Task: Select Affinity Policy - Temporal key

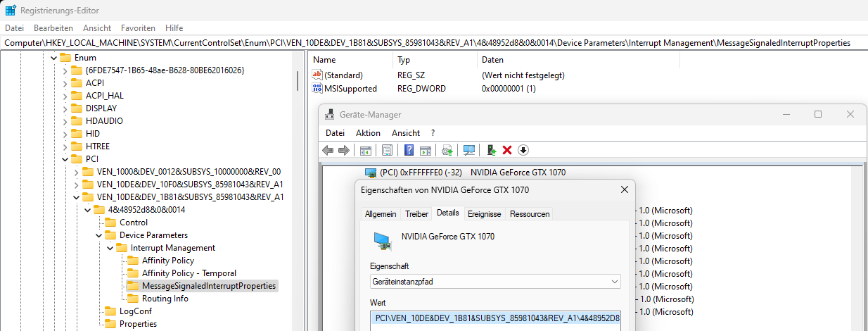Action: click(x=189, y=273)
